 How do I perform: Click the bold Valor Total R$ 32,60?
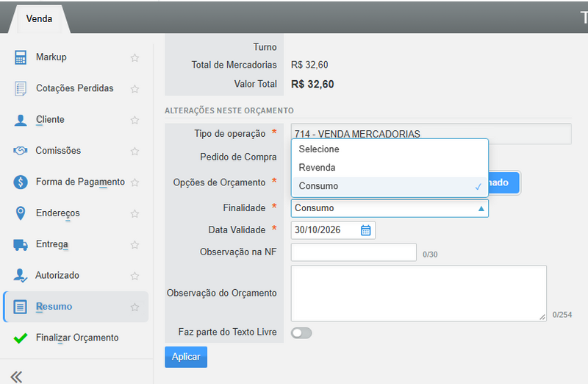(x=312, y=84)
